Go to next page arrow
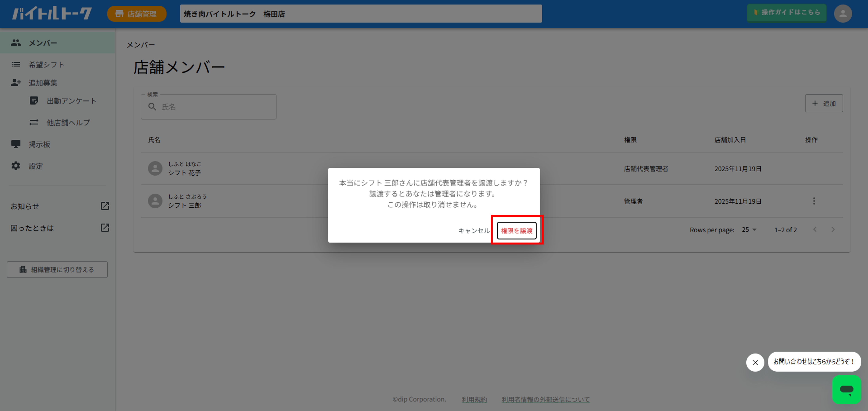This screenshot has width=868, height=411. pyautogui.click(x=833, y=230)
